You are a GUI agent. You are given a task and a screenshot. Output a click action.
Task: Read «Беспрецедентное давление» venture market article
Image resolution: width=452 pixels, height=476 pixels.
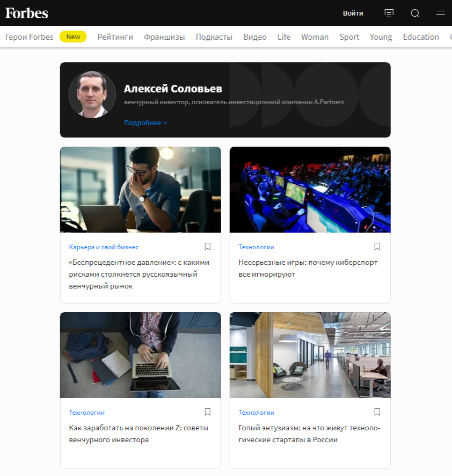[139, 274]
